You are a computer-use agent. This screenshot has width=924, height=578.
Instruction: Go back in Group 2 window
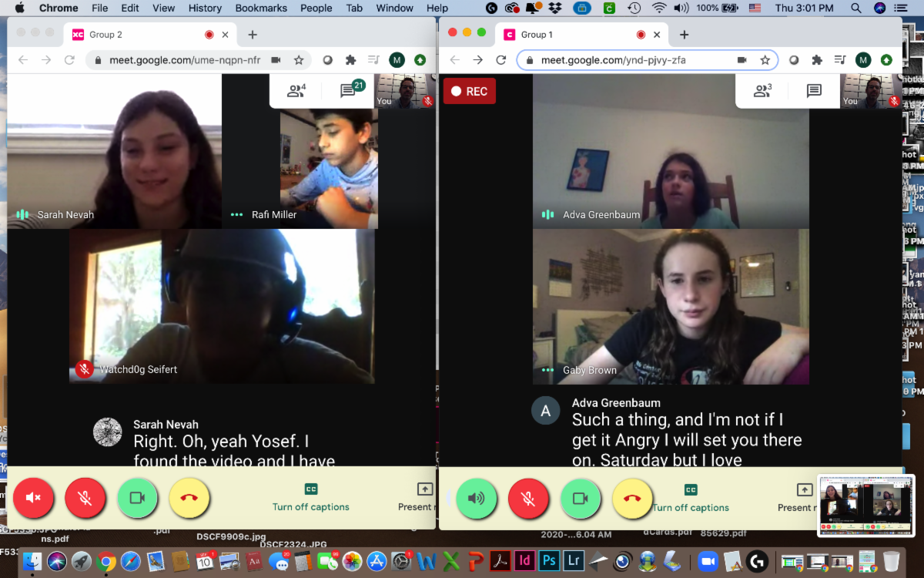pyautogui.click(x=23, y=60)
